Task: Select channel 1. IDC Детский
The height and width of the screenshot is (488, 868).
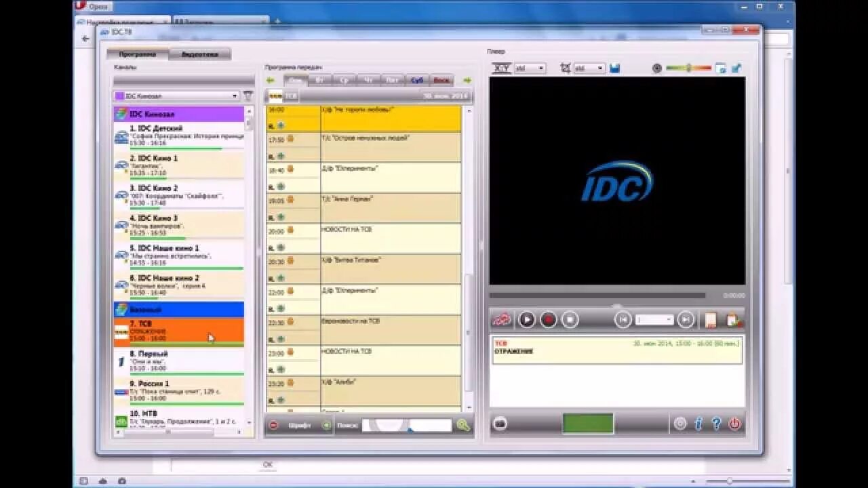Action: (x=179, y=136)
